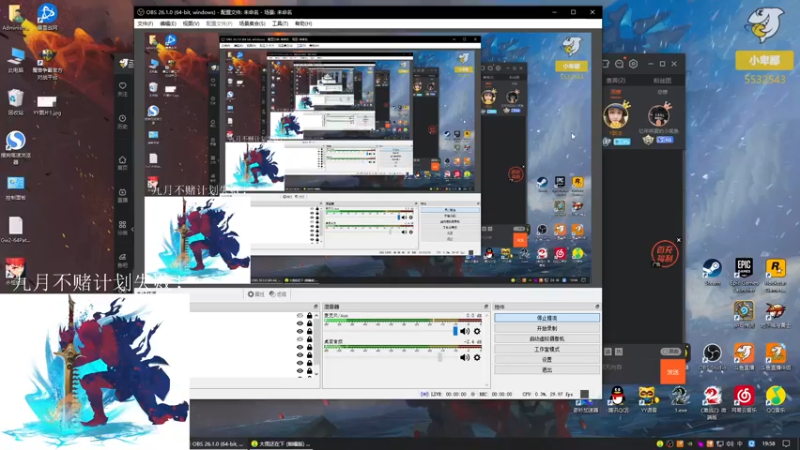Click the hexagon settings icon in chat window
The height and width of the screenshot is (450, 800).
(633, 64)
